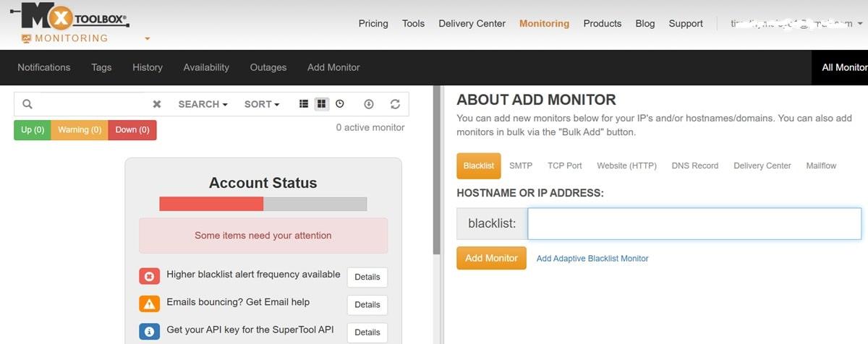868x344 pixels.
Task: Open the Tools menu
Action: pyautogui.click(x=413, y=23)
